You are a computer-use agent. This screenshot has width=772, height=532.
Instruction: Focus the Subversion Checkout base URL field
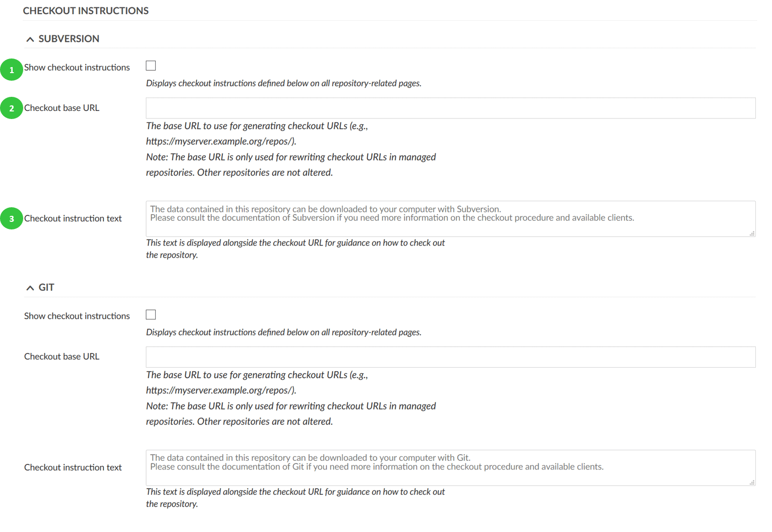pyautogui.click(x=450, y=108)
